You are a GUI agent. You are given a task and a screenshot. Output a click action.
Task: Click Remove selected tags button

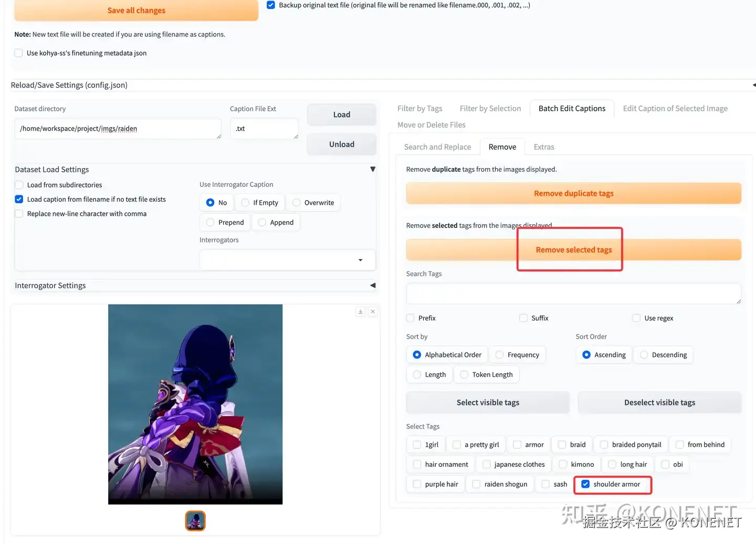574,250
